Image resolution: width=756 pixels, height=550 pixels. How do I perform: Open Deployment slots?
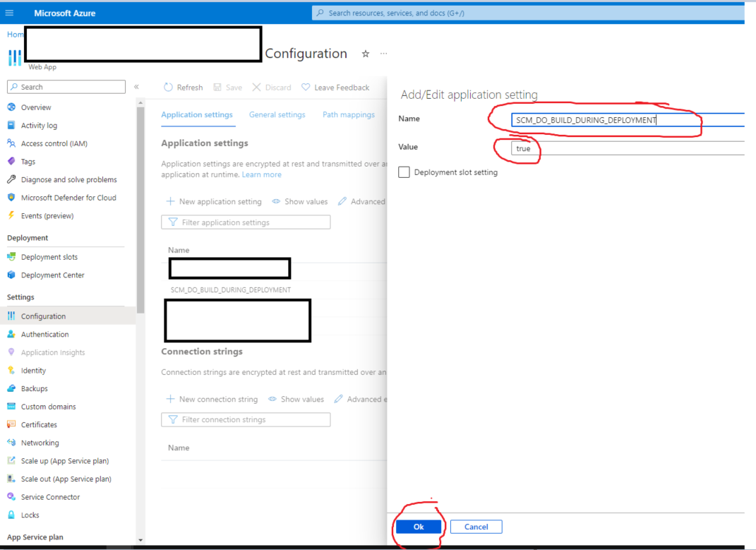point(49,257)
